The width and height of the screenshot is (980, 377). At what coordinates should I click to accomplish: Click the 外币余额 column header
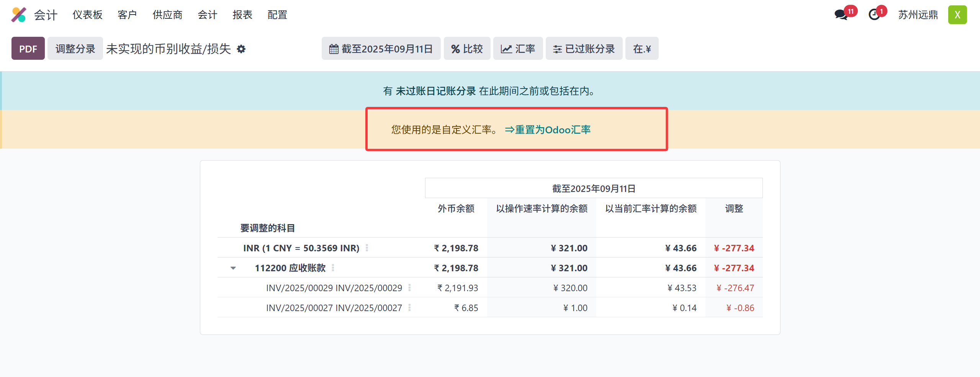pyautogui.click(x=456, y=208)
